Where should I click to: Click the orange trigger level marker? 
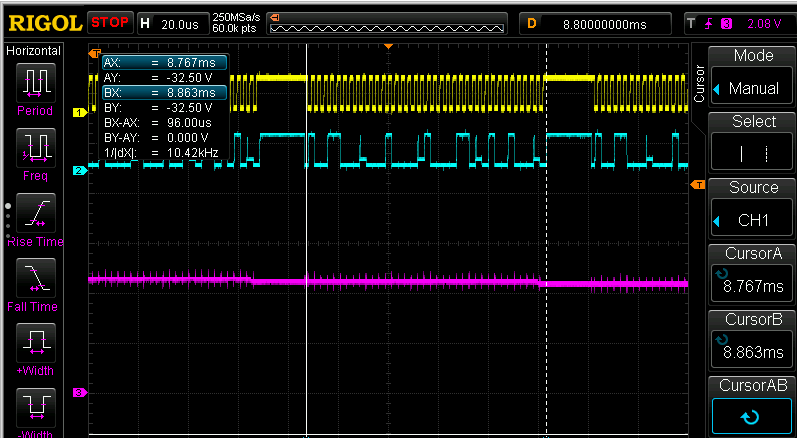tap(698, 185)
